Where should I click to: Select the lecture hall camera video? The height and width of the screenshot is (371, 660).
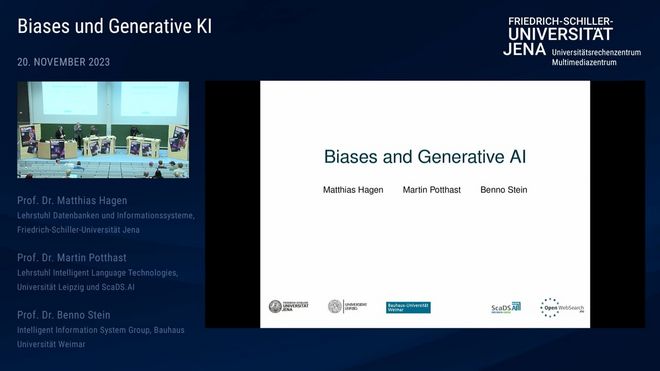[103, 130]
